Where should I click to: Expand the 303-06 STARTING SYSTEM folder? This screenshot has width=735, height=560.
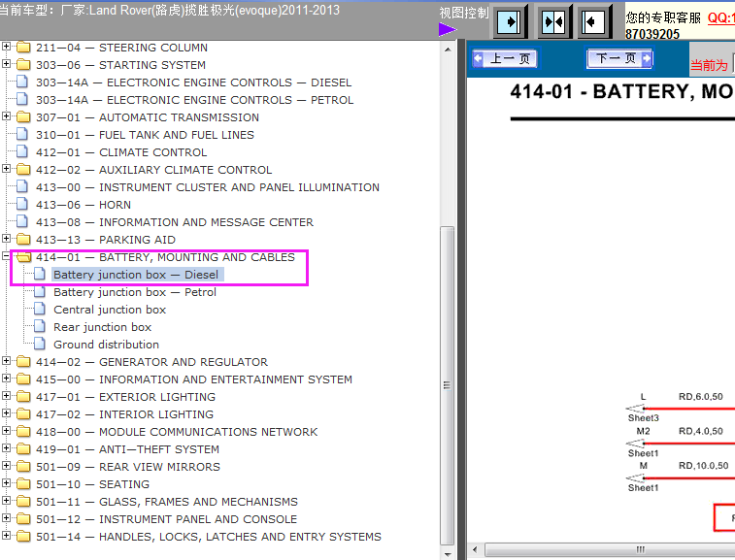[x=6, y=64]
